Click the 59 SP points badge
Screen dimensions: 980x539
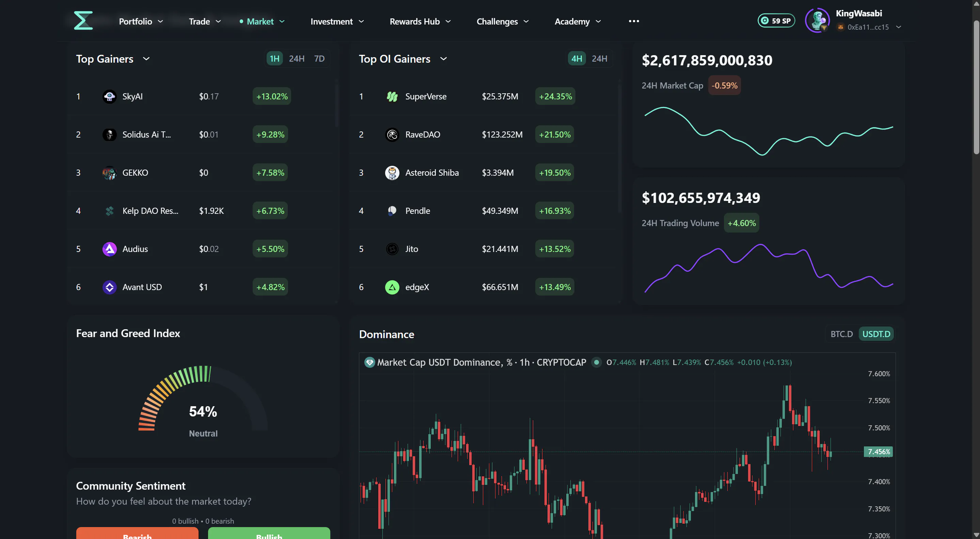click(776, 20)
